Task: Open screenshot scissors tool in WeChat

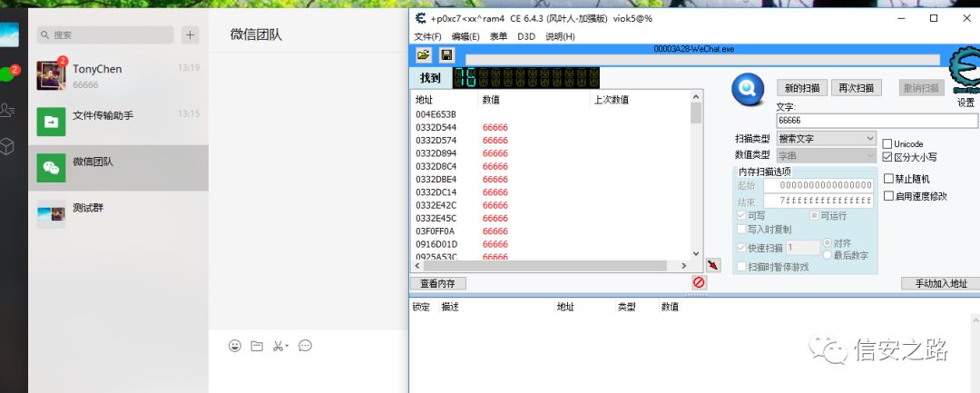Action: coord(280,346)
